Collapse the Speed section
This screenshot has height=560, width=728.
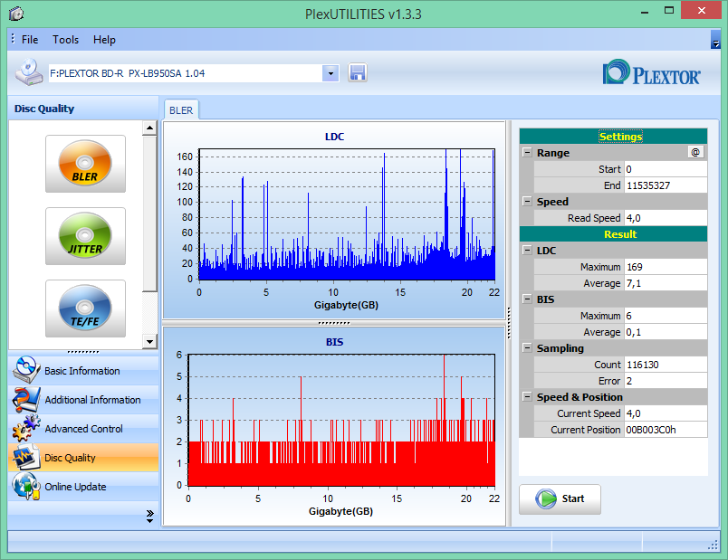click(527, 202)
